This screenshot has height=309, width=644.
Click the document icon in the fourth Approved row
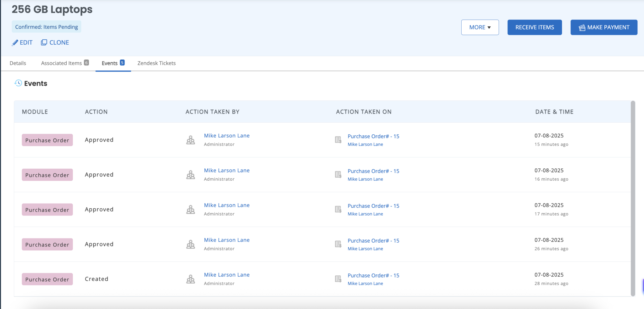pyautogui.click(x=338, y=244)
